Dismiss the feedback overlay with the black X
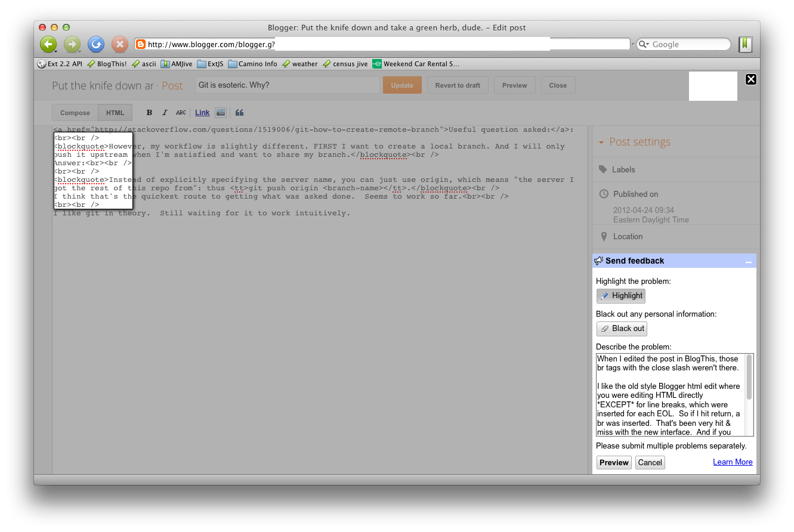This screenshot has width=794, height=532. [x=751, y=79]
